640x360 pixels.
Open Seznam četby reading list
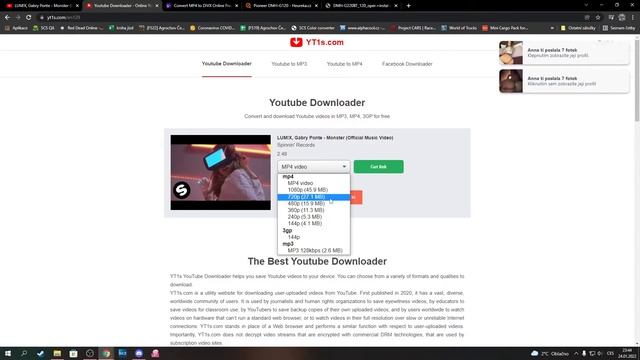[x=619, y=28]
